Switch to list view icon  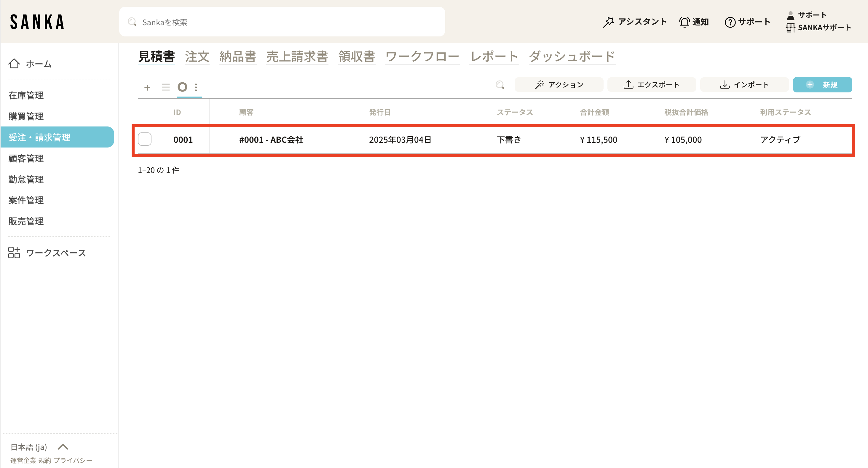[165, 87]
